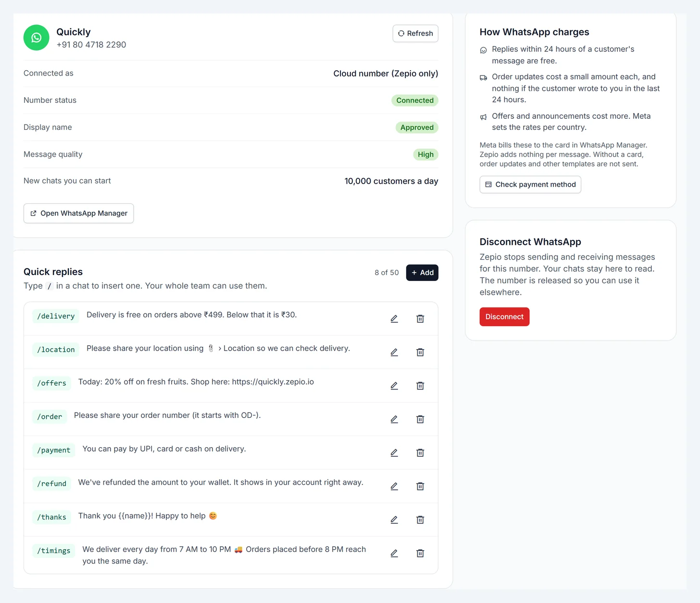Viewport: 700px width, 603px height.
Task: Edit the /location quick reply
Action: click(x=394, y=352)
